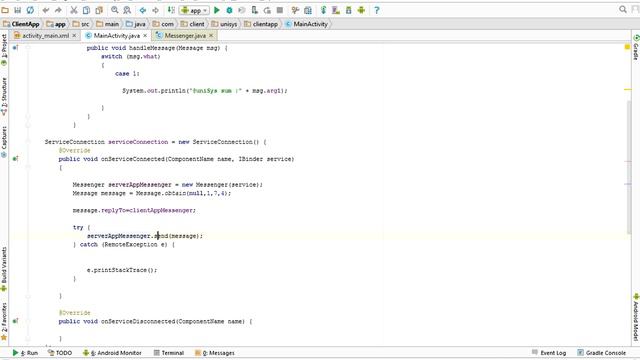This screenshot has height=360, width=640.
Task: Open the Event Log panel
Action: [x=549, y=353]
